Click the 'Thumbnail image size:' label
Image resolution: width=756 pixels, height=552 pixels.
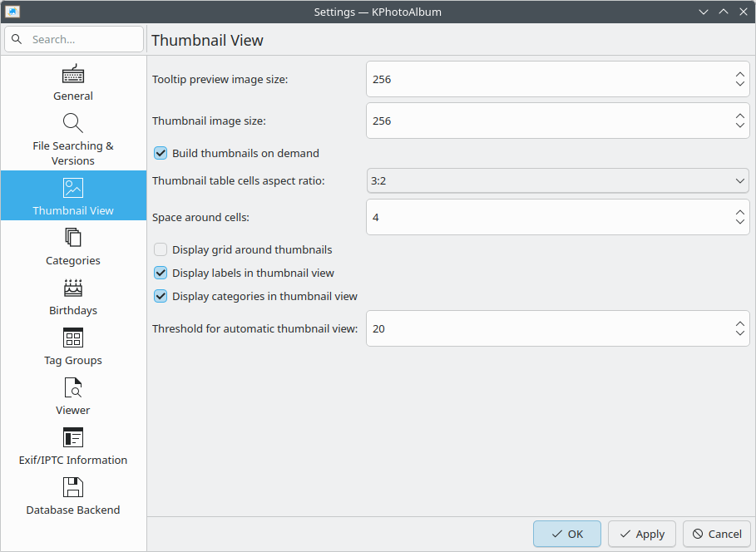point(209,121)
